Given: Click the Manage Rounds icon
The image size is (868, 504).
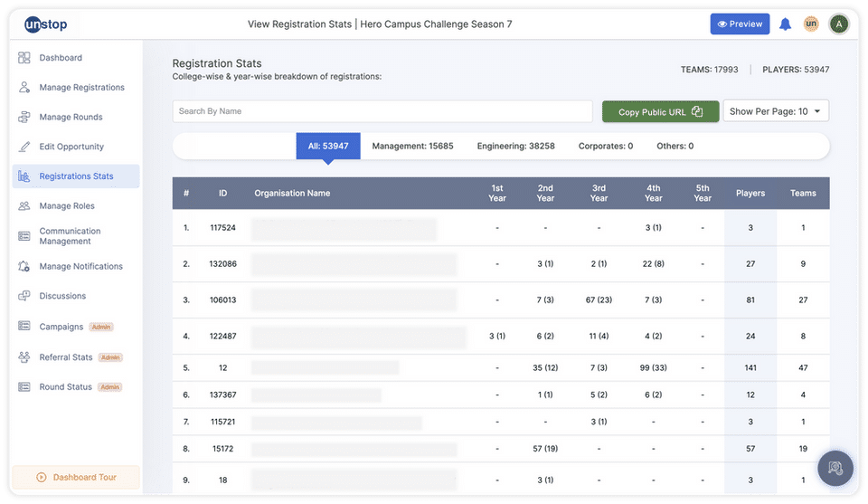Looking at the screenshot, I should (x=24, y=118).
